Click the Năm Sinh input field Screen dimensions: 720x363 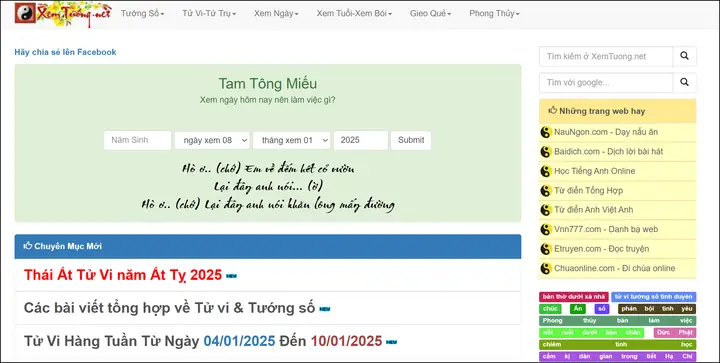pyautogui.click(x=138, y=140)
